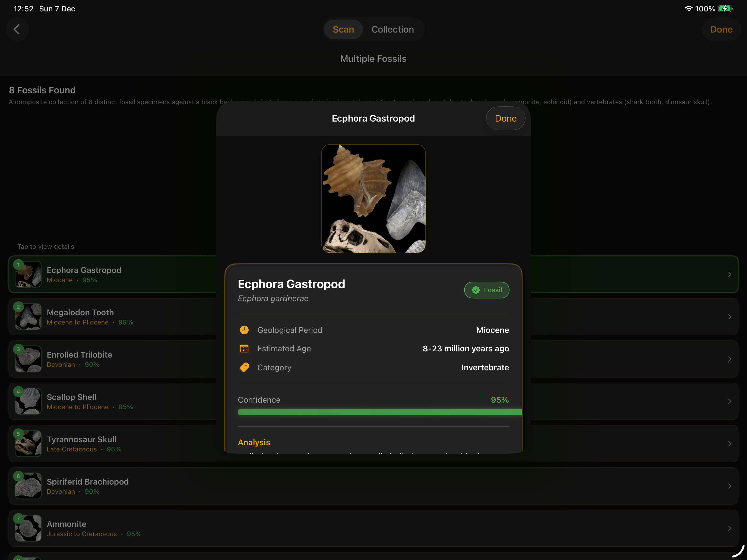This screenshot has width=747, height=560.
Task: Tap the 8-23 million years ago value
Action: tap(466, 349)
